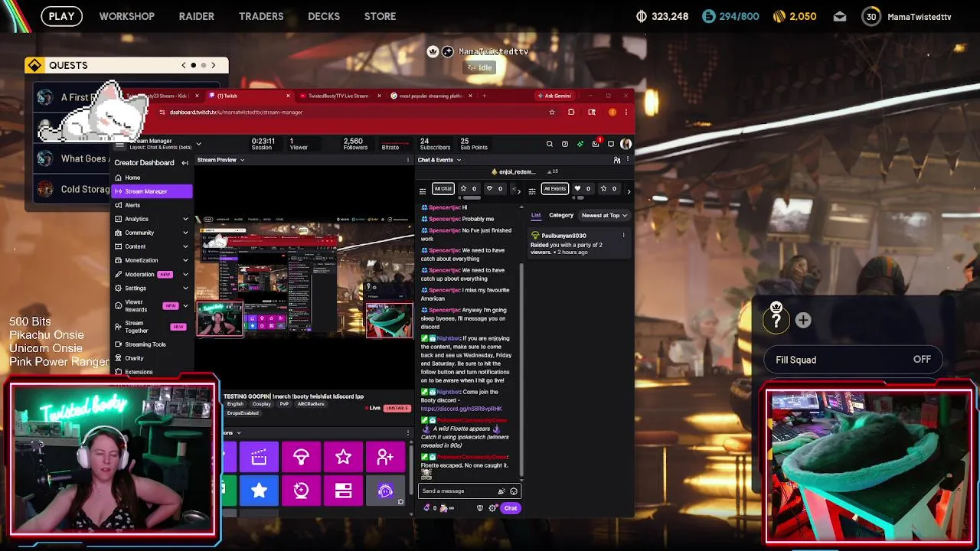Open the game mailbox icon in top bar

point(840,16)
